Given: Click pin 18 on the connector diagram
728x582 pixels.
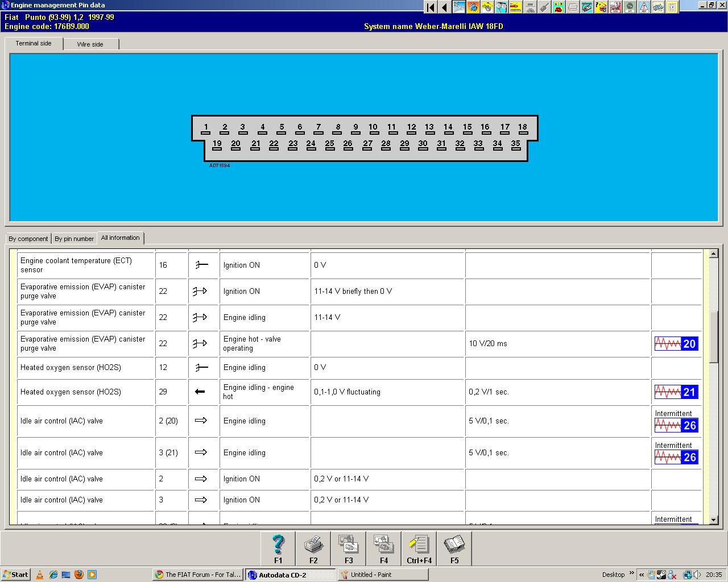Looking at the screenshot, I should point(523,128).
